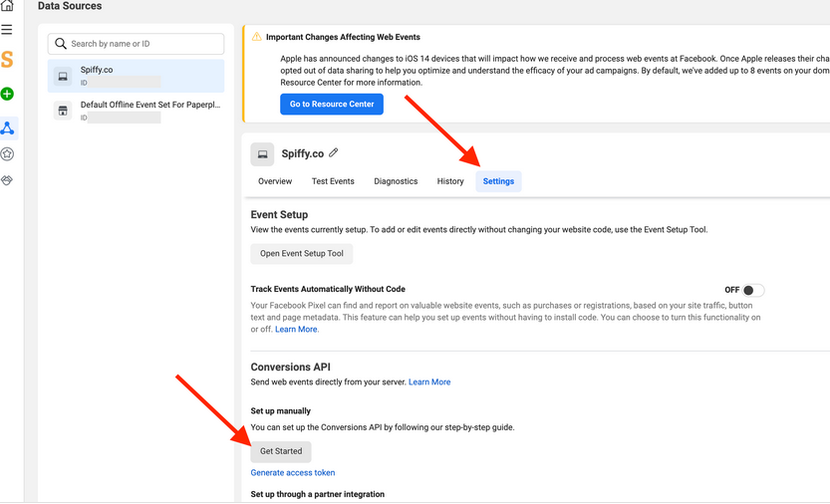Click the warning triangle icon in notice
830x504 pixels.
pos(257,37)
